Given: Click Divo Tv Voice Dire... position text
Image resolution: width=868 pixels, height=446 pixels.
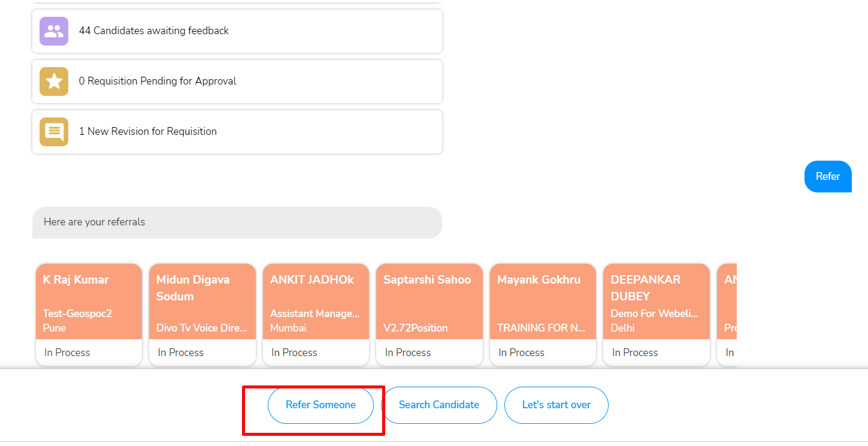Looking at the screenshot, I should [x=202, y=328].
